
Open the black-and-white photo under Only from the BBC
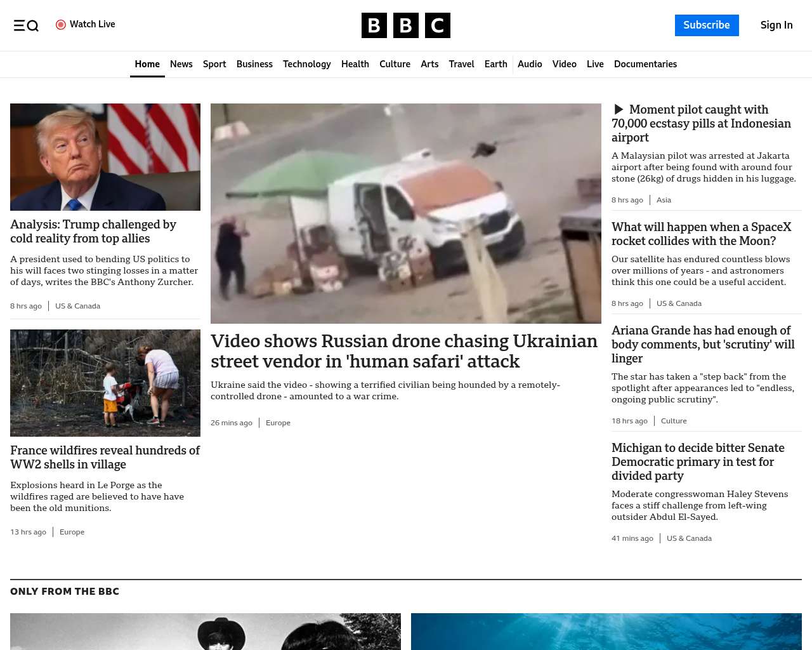tap(206, 632)
